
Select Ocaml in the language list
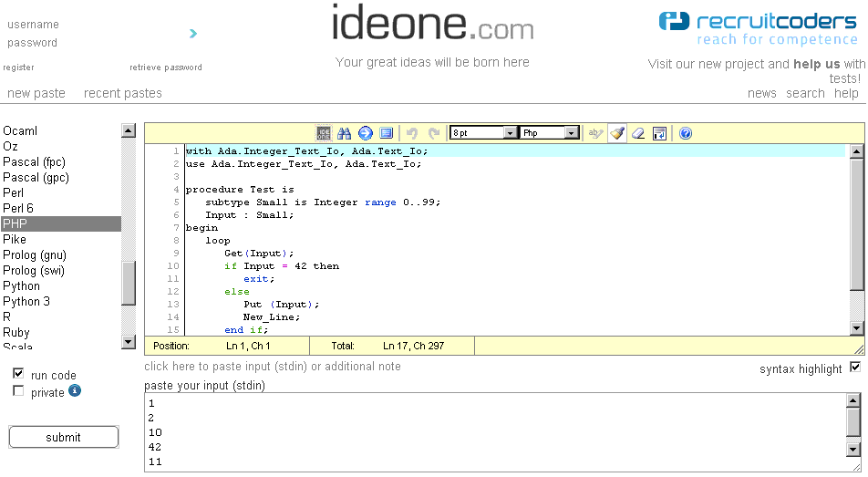pyautogui.click(x=61, y=130)
